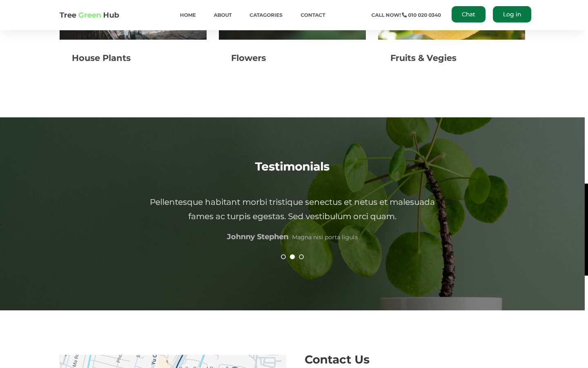Click the phone icon beside 010 020 0340
This screenshot has width=588, height=368.
pos(404,15)
